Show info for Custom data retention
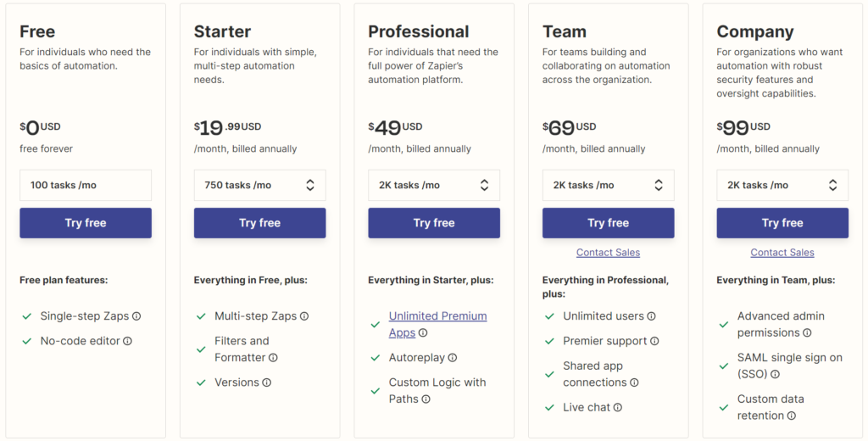 pos(792,416)
